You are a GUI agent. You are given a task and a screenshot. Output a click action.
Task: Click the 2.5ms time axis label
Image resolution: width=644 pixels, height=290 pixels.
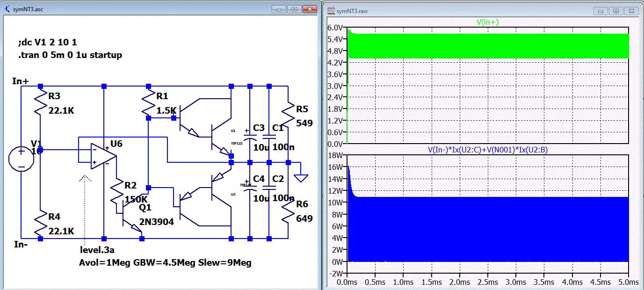click(487, 283)
